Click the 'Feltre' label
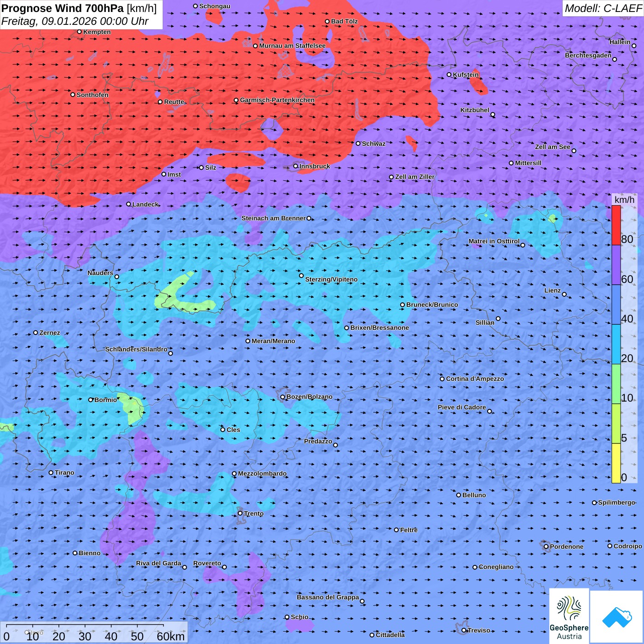Viewport: 644px width, 644px height. [x=408, y=530]
